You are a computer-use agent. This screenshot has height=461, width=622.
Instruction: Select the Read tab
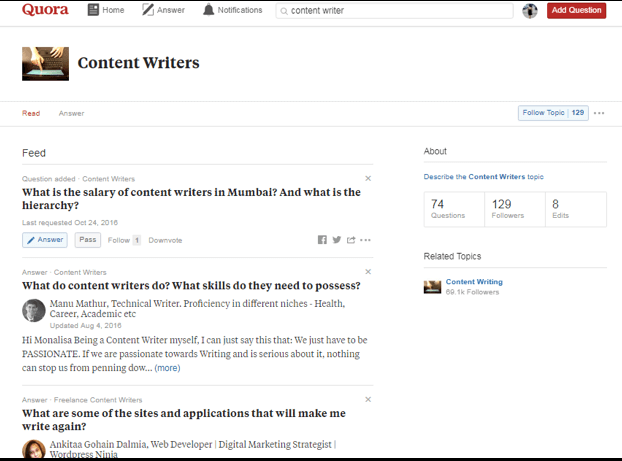pos(31,113)
